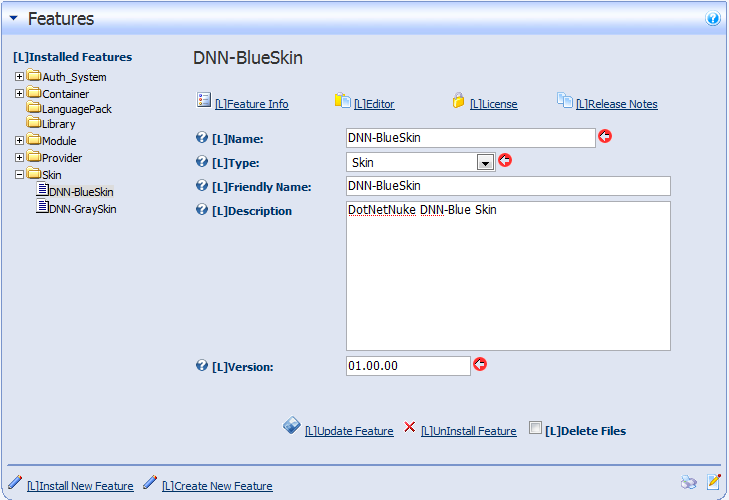Click inside the Description text area
Screen dimensions: 729x500
[508, 276]
